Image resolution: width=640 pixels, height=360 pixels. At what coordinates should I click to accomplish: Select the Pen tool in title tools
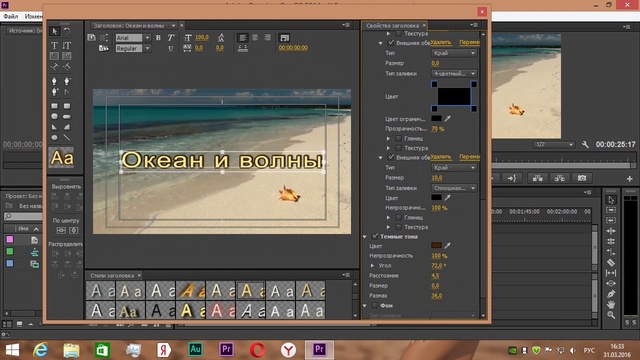tap(54, 81)
